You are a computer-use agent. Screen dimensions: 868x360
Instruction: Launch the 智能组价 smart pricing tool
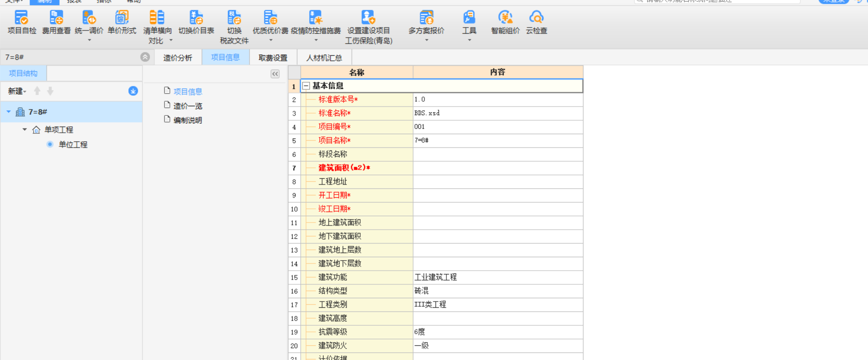click(505, 22)
